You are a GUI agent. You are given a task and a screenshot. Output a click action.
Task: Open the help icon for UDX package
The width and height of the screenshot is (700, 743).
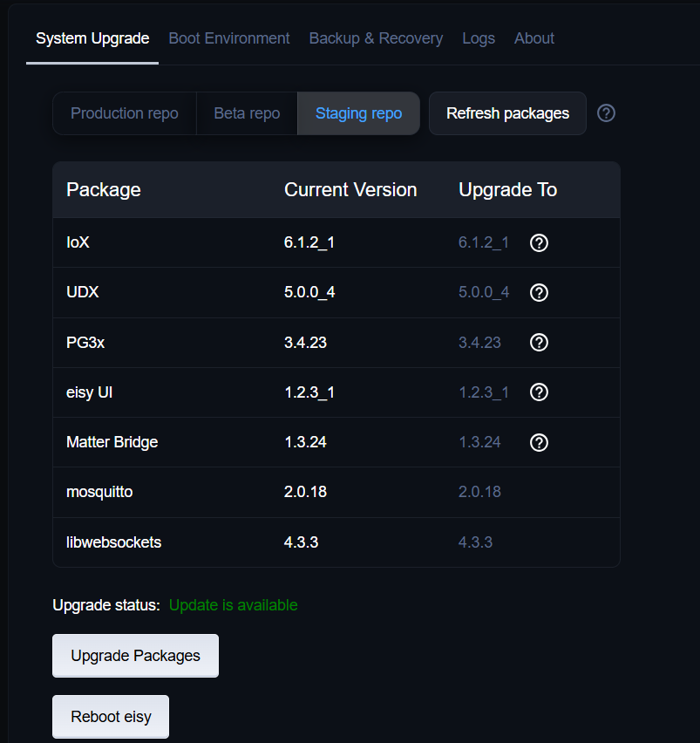pyautogui.click(x=539, y=292)
